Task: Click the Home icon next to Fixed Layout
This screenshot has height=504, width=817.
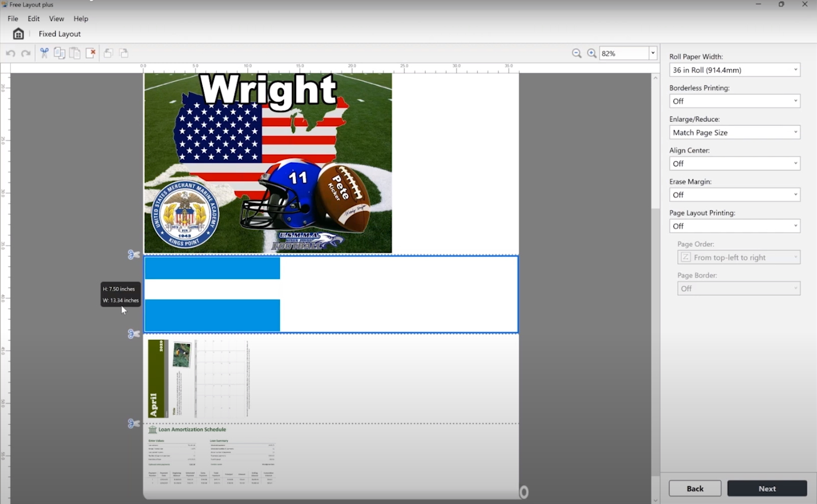Action: point(18,33)
